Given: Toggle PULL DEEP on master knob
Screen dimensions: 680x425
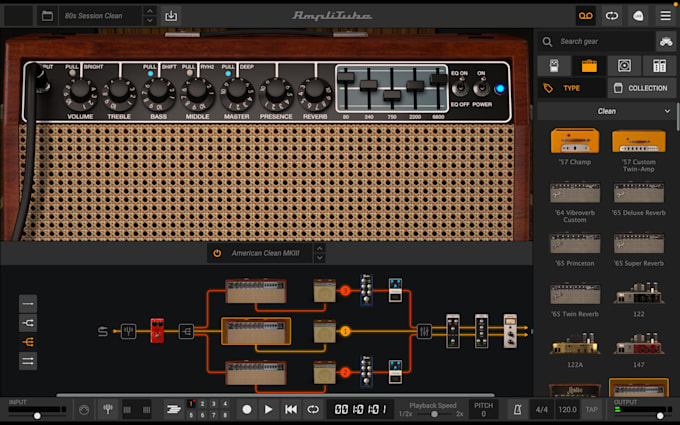Looking at the screenshot, I should tap(228, 73).
